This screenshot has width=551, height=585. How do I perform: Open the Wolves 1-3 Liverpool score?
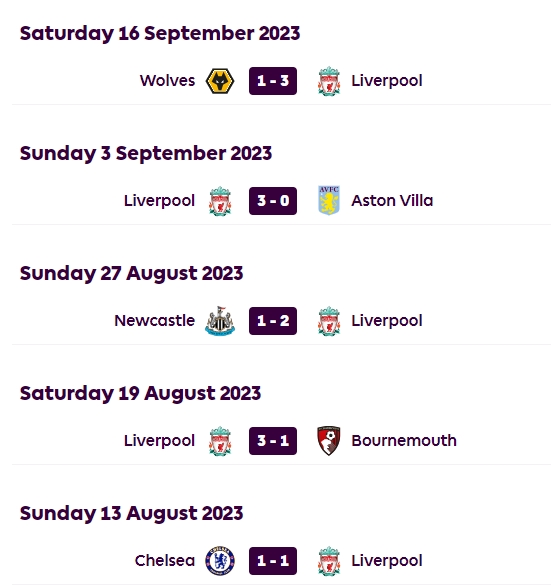[273, 81]
